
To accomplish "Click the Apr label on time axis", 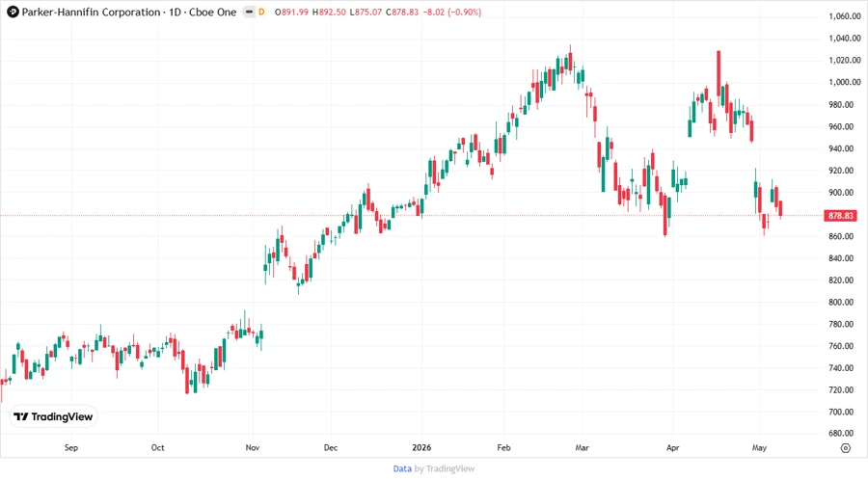I will pyautogui.click(x=672, y=447).
